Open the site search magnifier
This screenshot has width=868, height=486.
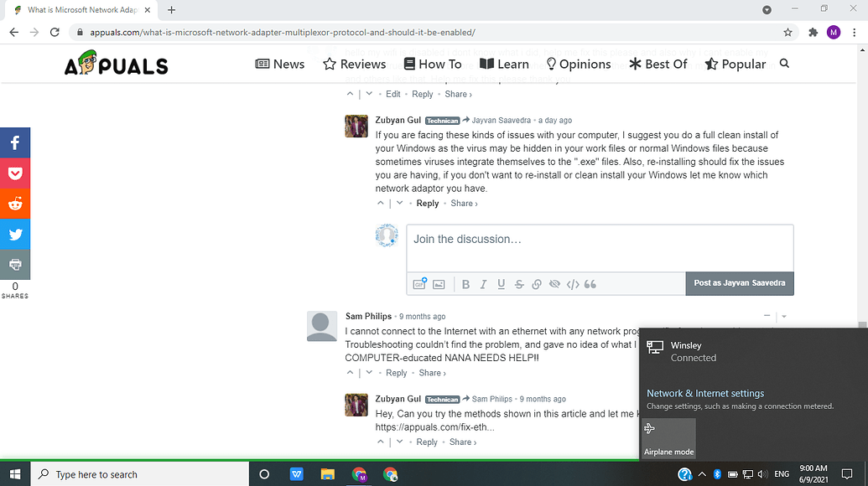coord(783,64)
